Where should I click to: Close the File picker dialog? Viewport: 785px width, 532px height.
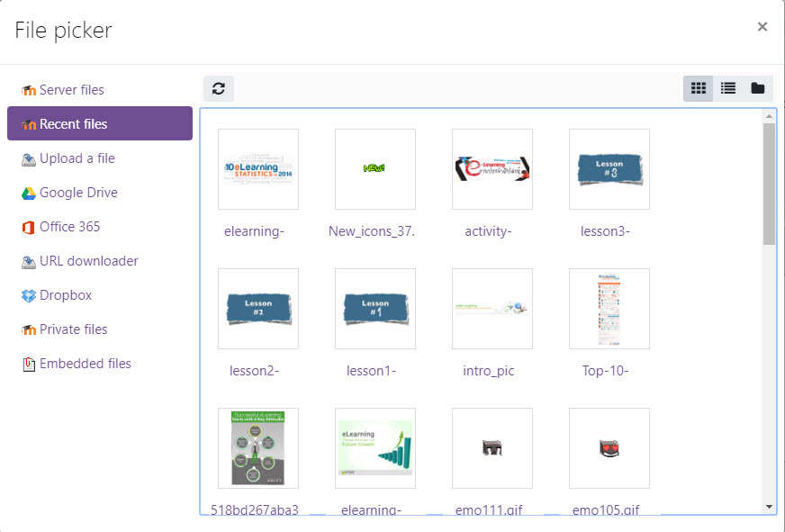[762, 27]
